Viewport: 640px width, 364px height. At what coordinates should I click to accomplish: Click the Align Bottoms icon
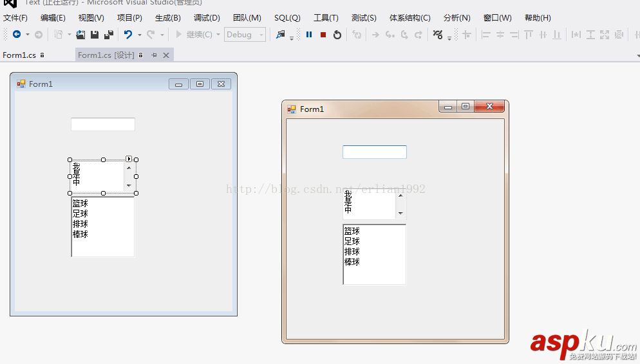[557, 35]
